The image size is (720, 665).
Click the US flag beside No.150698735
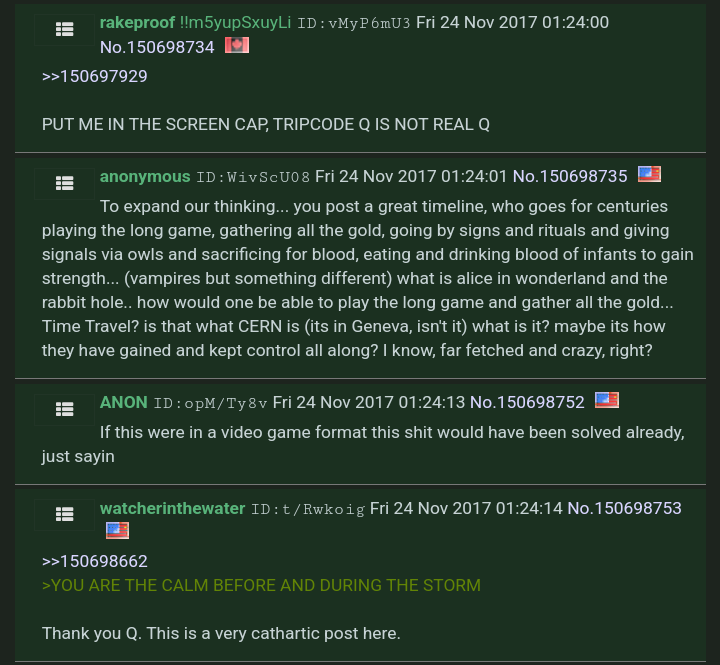(649, 174)
